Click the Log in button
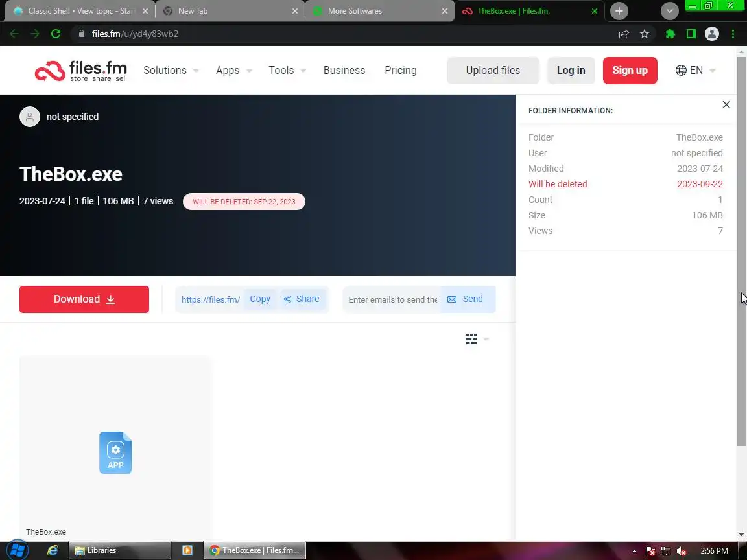The width and height of the screenshot is (747, 560). coord(571,71)
